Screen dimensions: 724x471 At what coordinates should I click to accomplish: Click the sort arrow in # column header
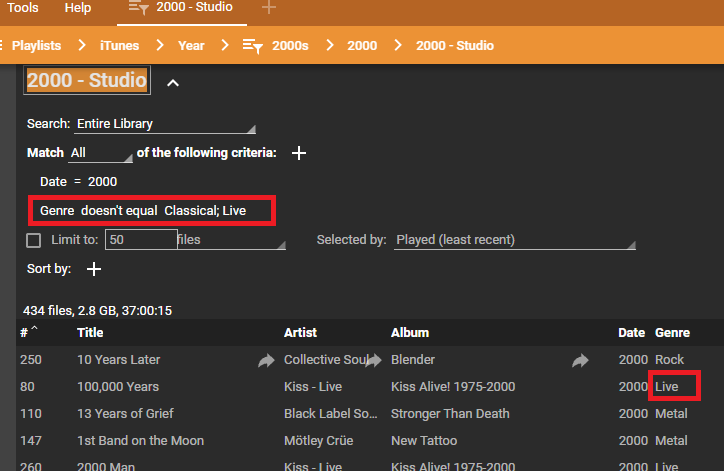[35, 330]
